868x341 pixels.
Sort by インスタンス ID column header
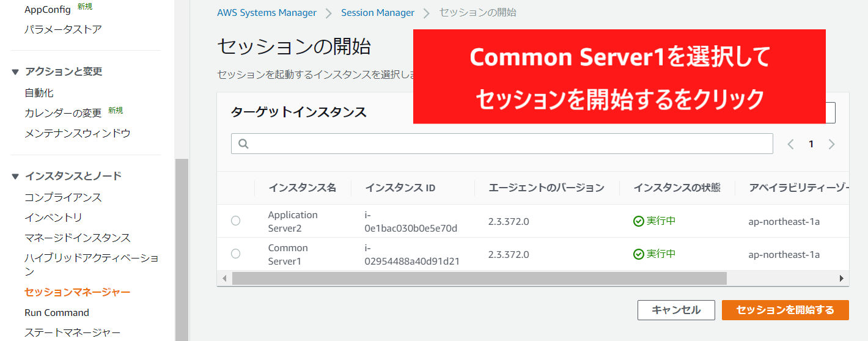click(400, 188)
